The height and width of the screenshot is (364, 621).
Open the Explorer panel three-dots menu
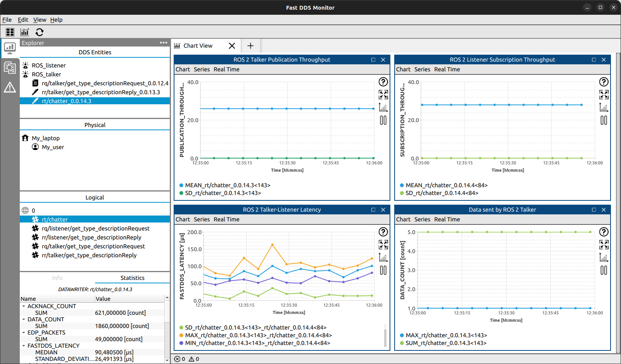coord(164,43)
